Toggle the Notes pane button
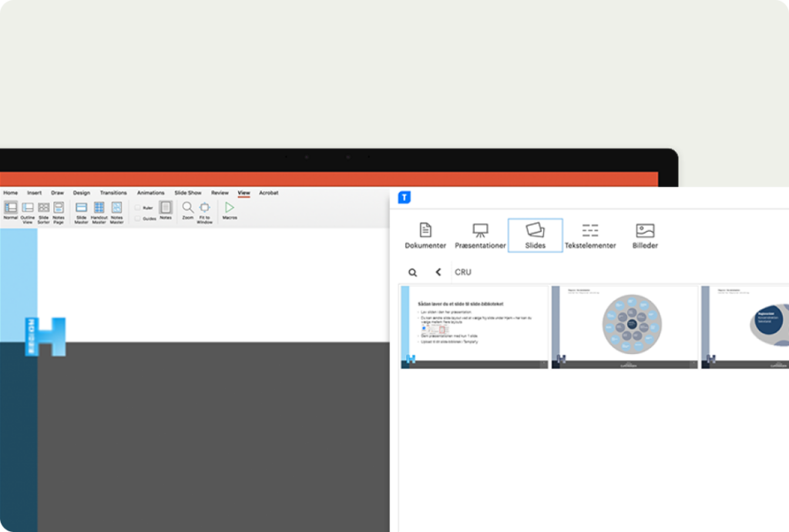Viewport: 789px width, 532px height. coord(166,207)
